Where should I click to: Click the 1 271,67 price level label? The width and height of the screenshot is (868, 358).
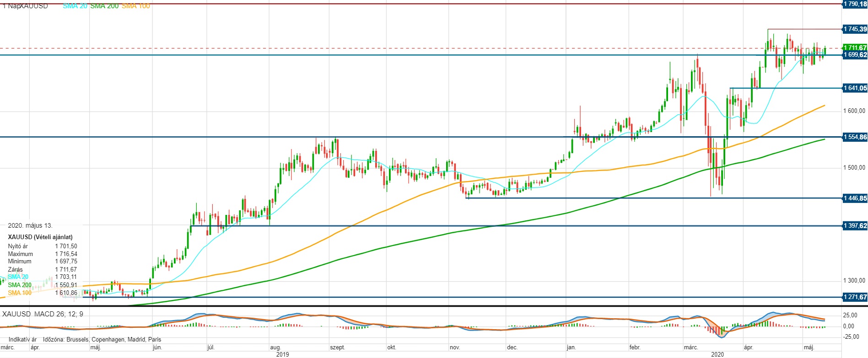point(855,297)
